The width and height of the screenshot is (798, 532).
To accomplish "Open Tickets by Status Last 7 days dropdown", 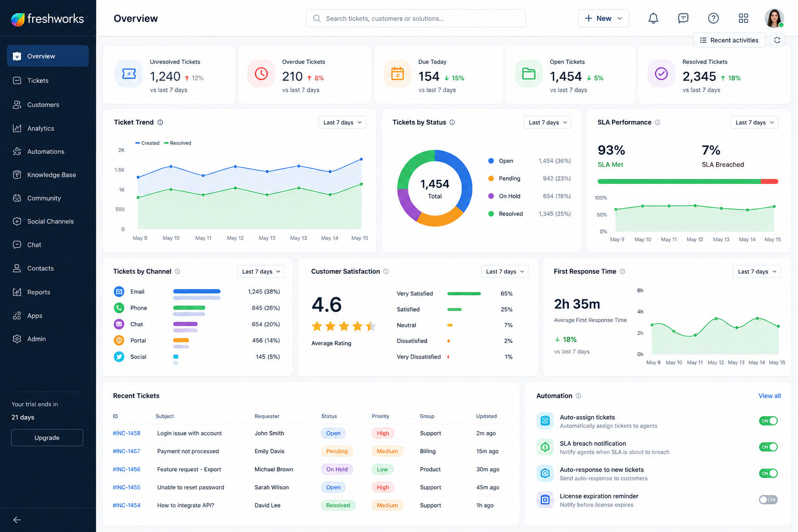I will (548, 123).
